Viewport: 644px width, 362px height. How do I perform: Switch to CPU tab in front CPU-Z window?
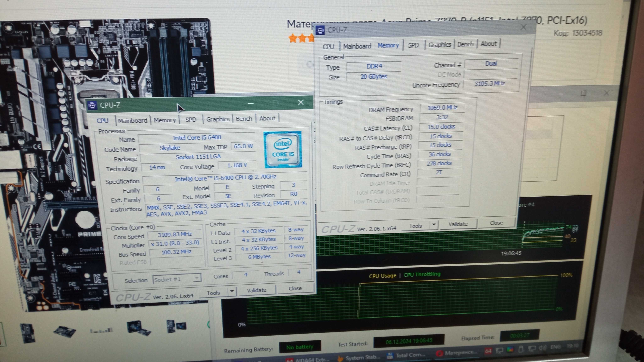coord(103,121)
